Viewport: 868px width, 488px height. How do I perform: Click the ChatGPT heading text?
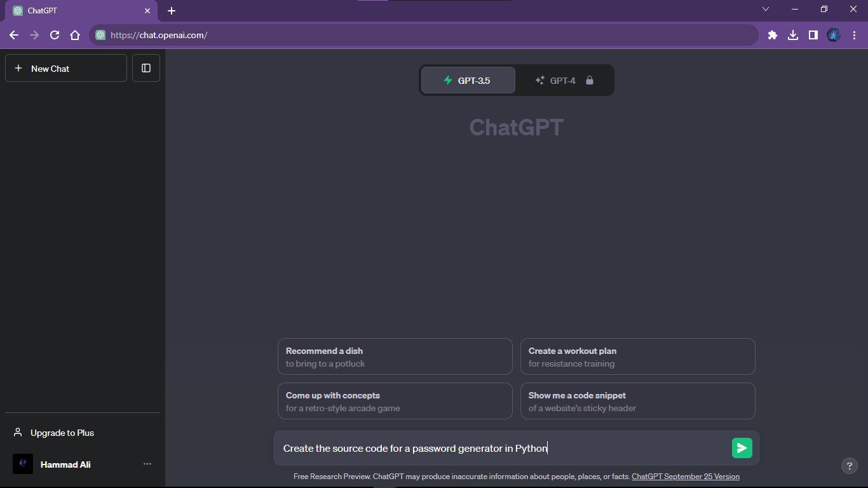click(517, 127)
